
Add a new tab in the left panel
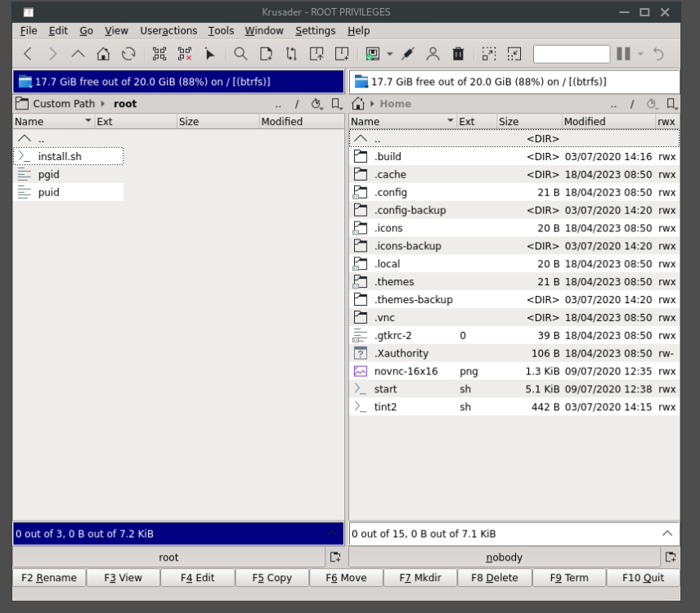point(335,557)
